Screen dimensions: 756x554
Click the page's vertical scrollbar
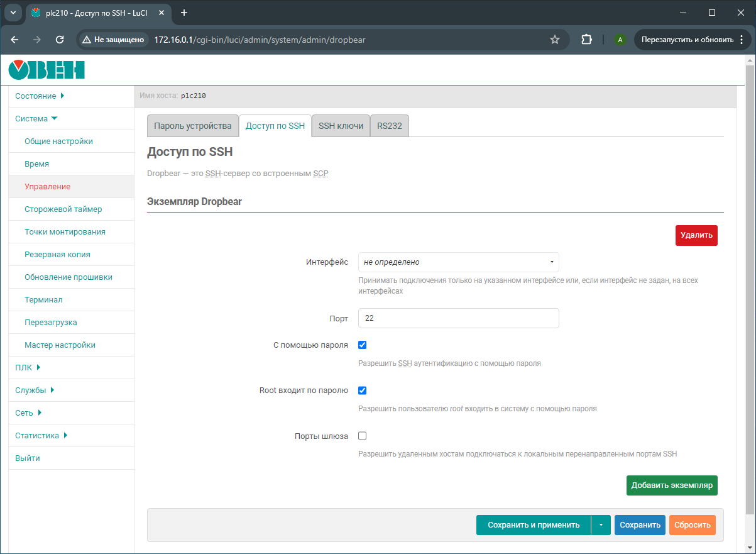tap(750, 283)
